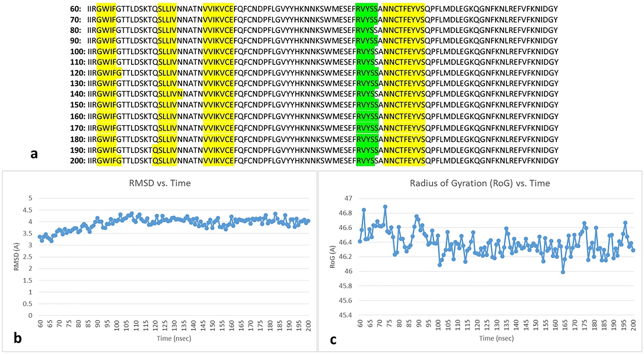Click the "150" time tick in the RMSD chart
Image resolution: width=644 pixels, height=354 pixels.
click(212, 325)
